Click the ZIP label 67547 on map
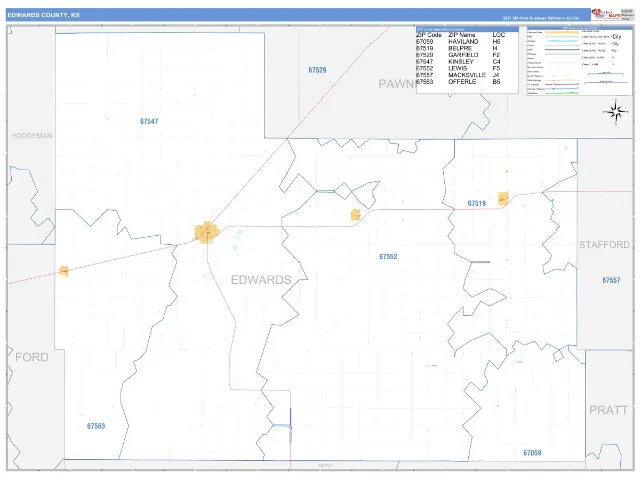 point(149,121)
